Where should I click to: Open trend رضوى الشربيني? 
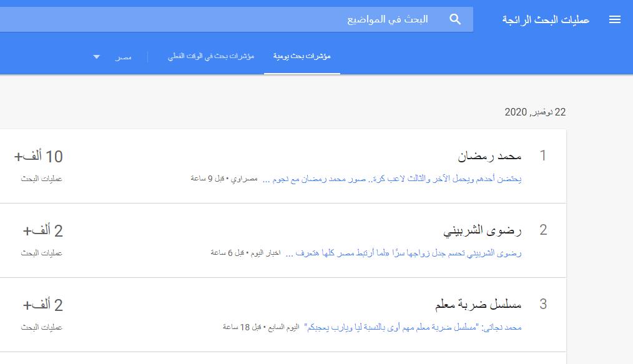click(x=483, y=230)
